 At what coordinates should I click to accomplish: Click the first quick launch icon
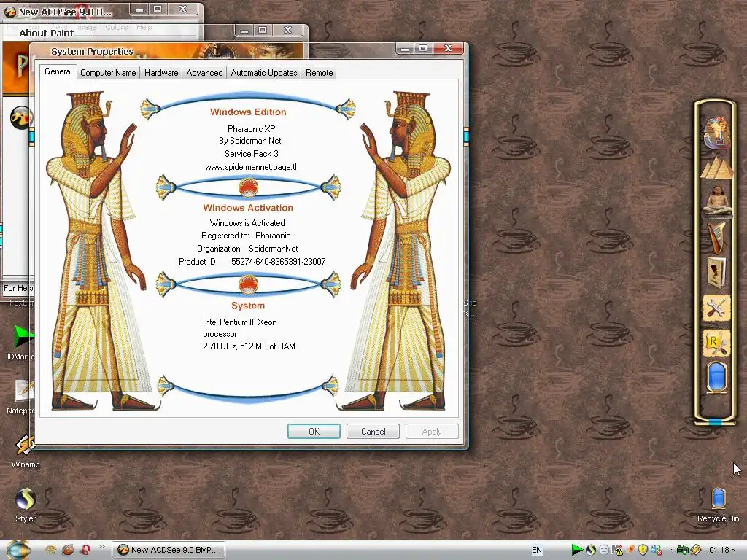click(51, 550)
